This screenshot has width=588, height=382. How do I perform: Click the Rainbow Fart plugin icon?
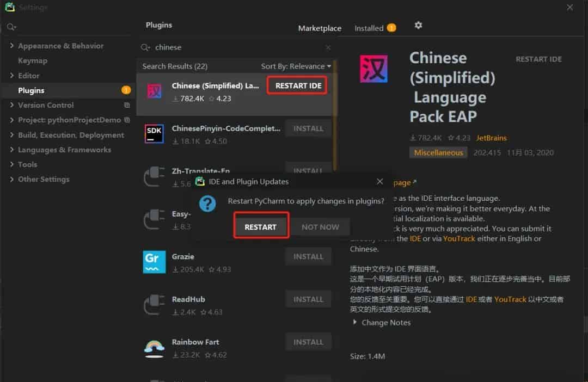[154, 348]
